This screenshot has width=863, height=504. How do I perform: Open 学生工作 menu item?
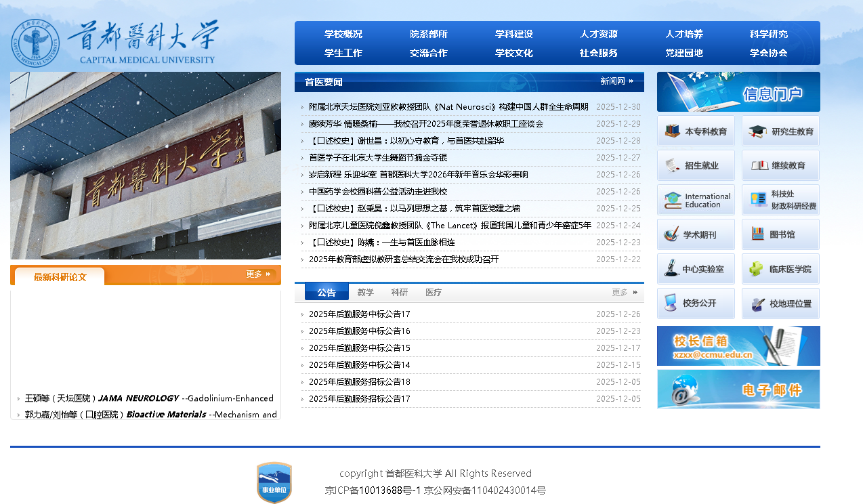pos(343,53)
